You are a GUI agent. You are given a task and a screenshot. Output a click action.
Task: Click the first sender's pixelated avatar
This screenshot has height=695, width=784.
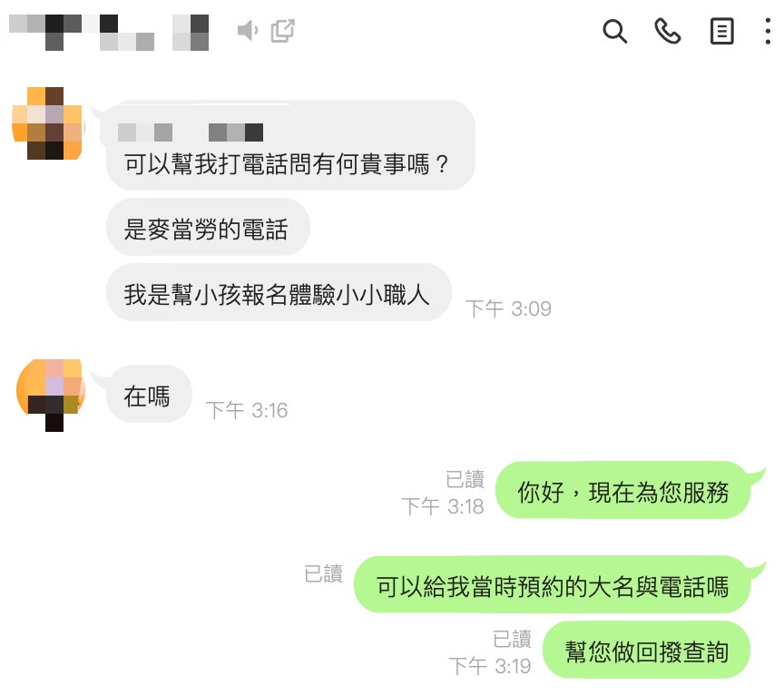[47, 123]
